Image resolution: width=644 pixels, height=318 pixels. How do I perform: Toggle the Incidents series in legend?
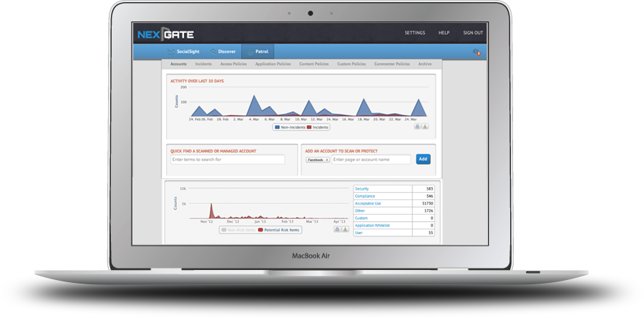(x=318, y=127)
